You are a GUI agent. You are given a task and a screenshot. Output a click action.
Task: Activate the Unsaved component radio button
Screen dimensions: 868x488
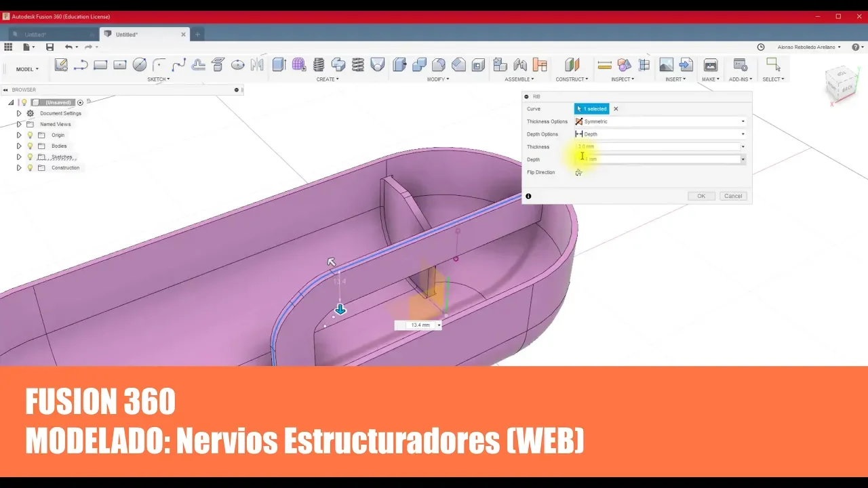80,102
